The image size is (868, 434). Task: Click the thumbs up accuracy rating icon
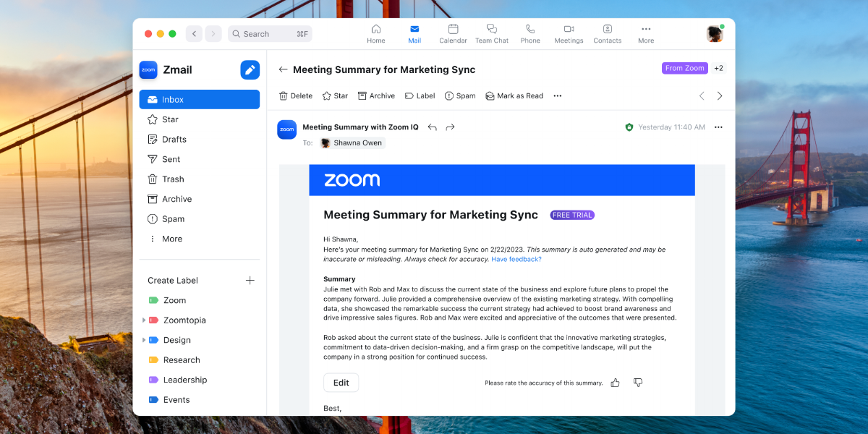click(x=615, y=383)
